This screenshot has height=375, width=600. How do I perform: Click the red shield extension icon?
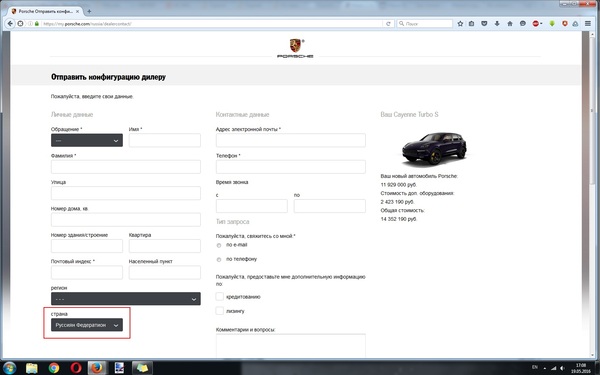click(564, 23)
